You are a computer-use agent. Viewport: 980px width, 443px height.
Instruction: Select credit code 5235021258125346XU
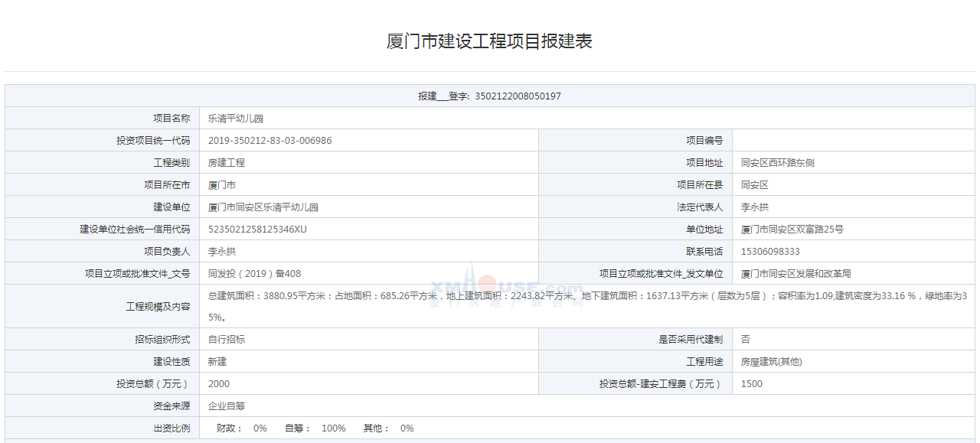click(x=257, y=230)
